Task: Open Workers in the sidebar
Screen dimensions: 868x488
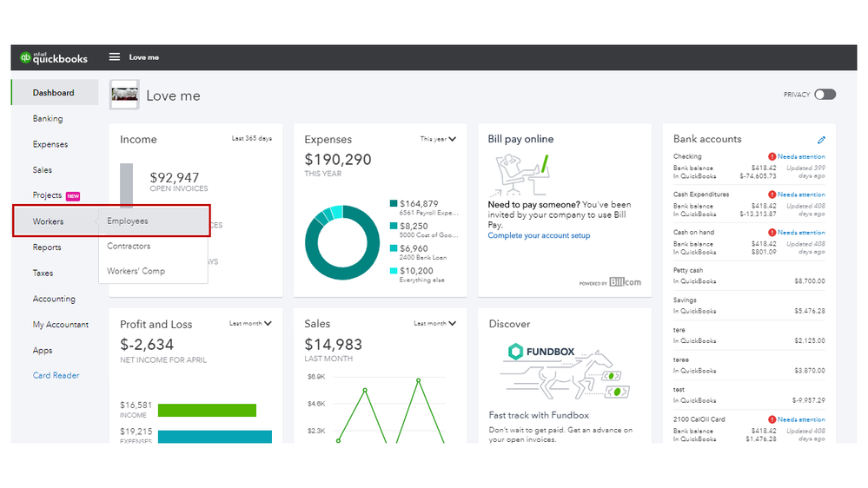Action: coord(48,221)
